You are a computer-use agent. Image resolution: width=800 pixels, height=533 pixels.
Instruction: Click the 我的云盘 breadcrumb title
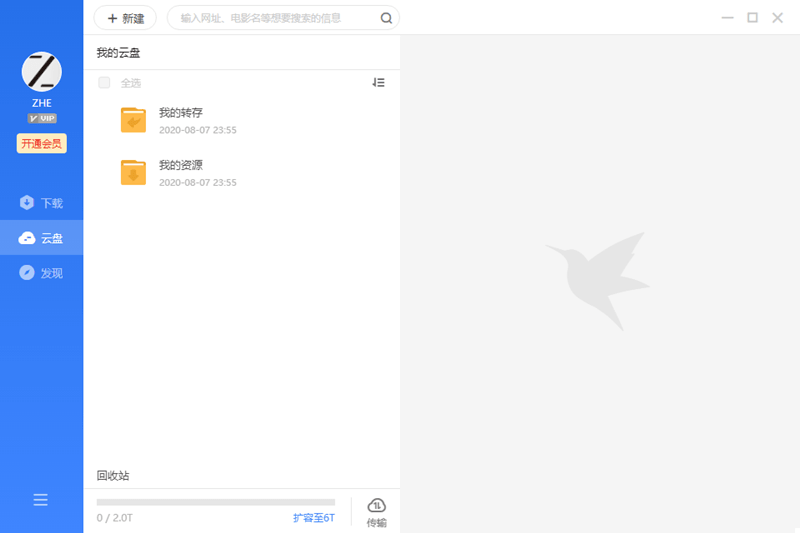(118, 53)
